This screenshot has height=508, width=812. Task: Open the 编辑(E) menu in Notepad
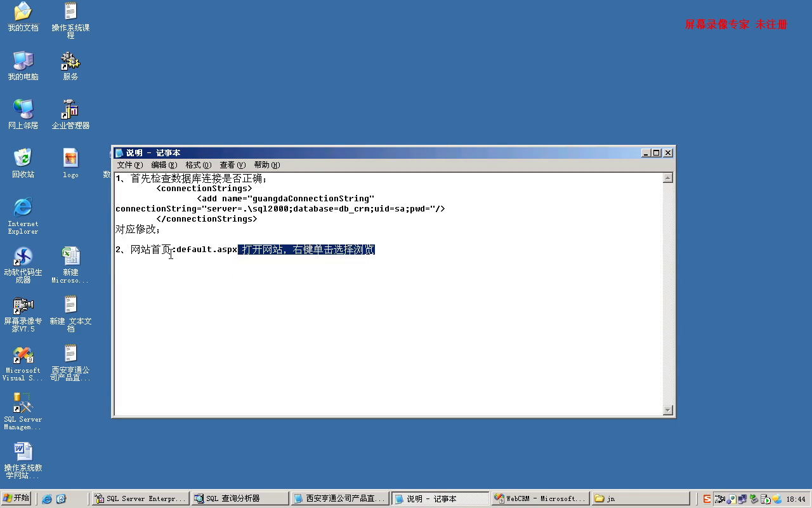pos(164,165)
